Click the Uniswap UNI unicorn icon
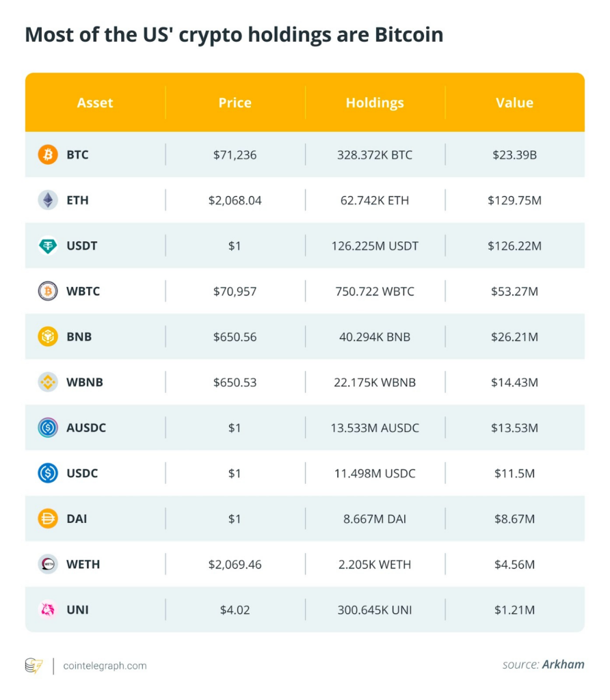The image size is (610, 700). 48,610
